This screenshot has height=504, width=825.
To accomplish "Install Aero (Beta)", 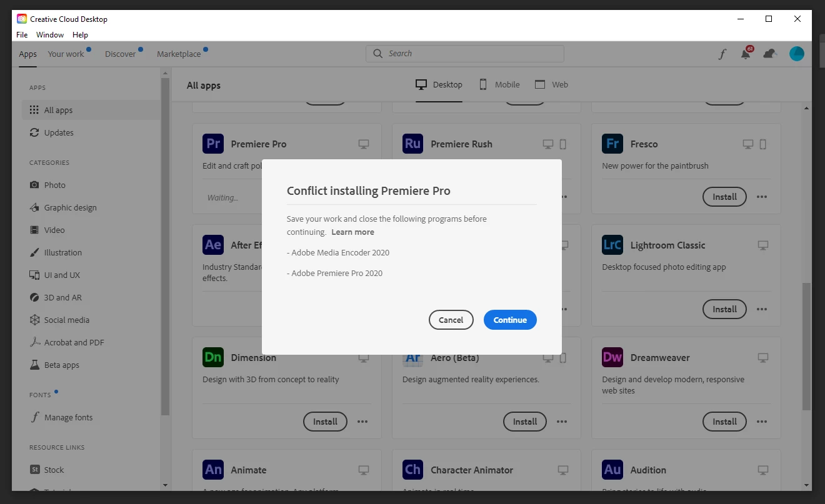I will [x=525, y=422].
